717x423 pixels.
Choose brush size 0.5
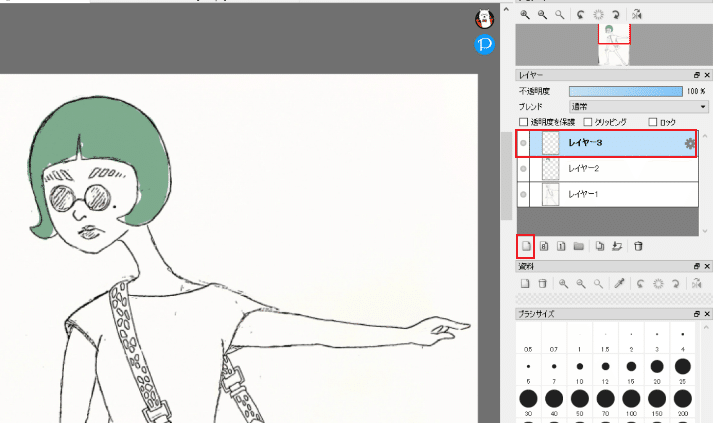point(528,338)
